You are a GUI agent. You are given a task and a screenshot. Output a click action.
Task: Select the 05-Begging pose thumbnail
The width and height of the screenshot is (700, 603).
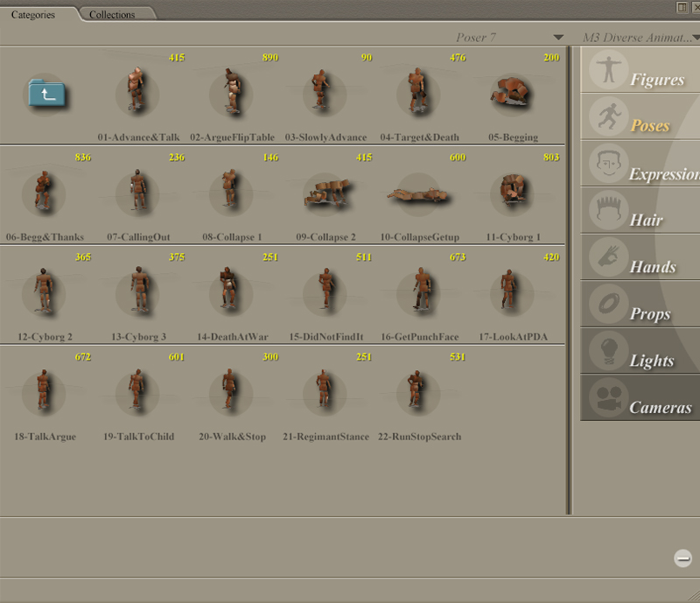pos(513,94)
